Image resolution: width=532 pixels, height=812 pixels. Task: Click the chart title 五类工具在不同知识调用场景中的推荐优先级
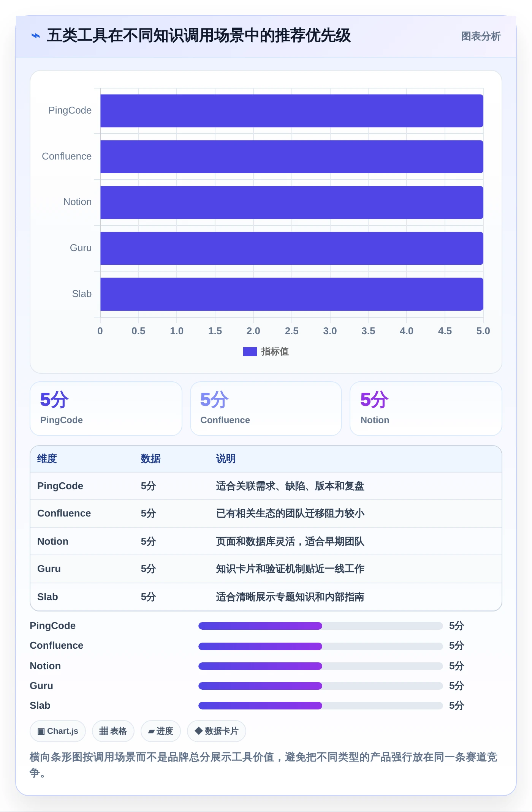tap(199, 36)
